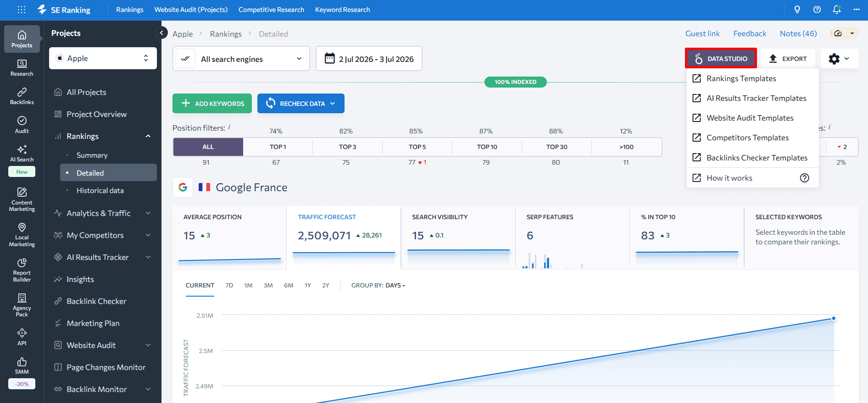868x403 pixels.
Task: Expand My Competitors section
Action: tap(148, 235)
